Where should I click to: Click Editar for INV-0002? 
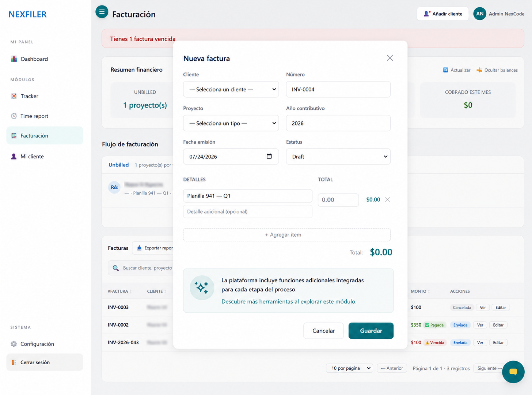(498, 325)
